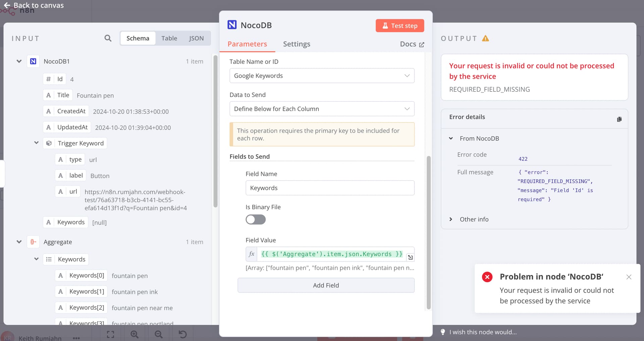Click the zoom in canvas icon
The width and height of the screenshot is (644, 341).
point(135,334)
